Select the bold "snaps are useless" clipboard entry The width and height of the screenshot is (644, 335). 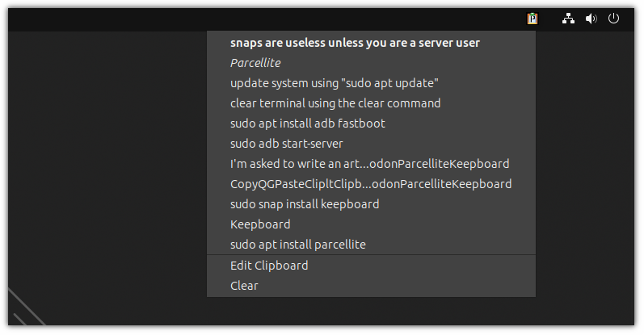(355, 43)
